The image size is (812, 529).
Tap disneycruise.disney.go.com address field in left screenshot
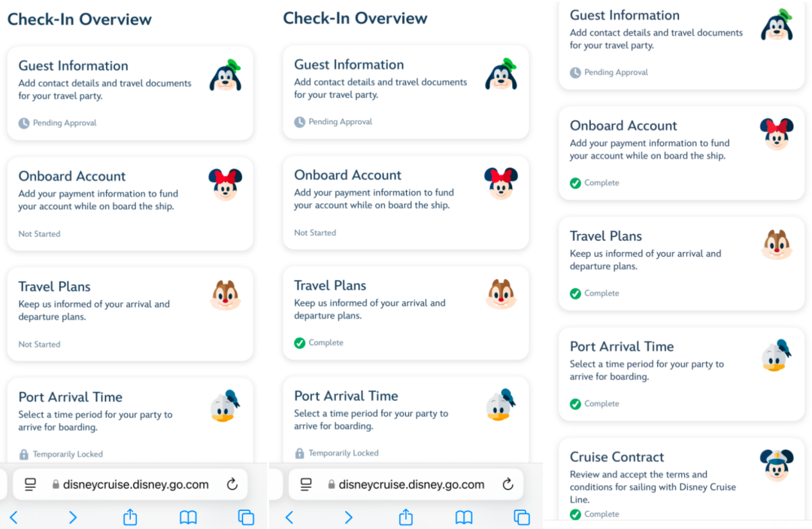pyautogui.click(x=131, y=485)
